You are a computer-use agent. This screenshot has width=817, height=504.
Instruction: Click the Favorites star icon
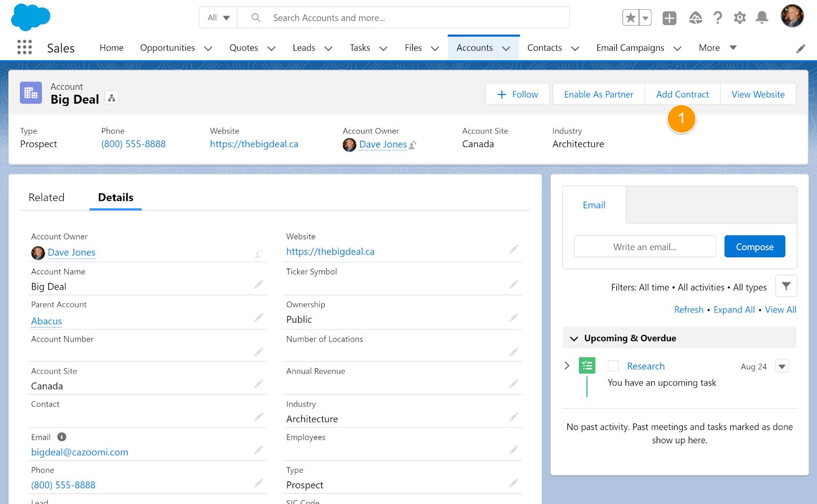631,18
